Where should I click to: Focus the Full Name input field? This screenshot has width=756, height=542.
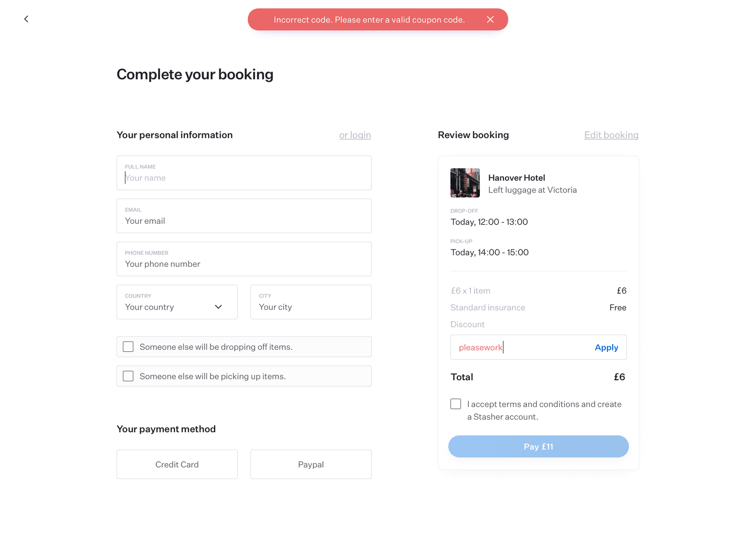pyautogui.click(x=244, y=173)
